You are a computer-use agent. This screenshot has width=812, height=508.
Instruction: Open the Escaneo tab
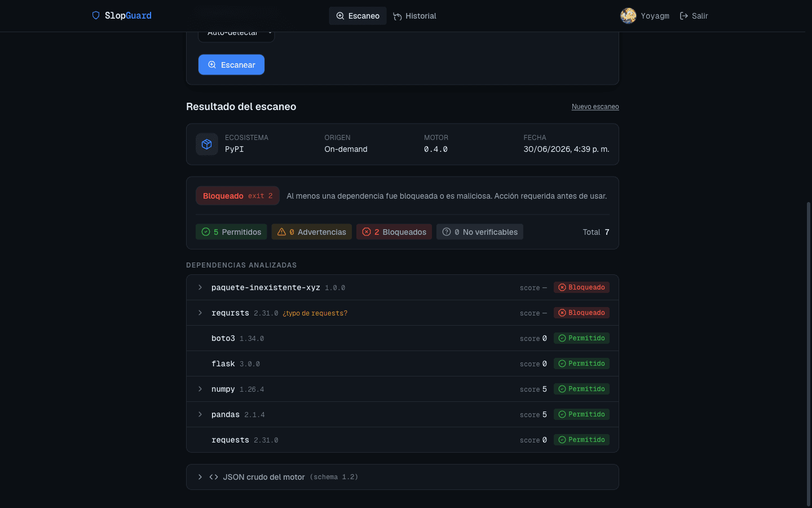click(358, 16)
